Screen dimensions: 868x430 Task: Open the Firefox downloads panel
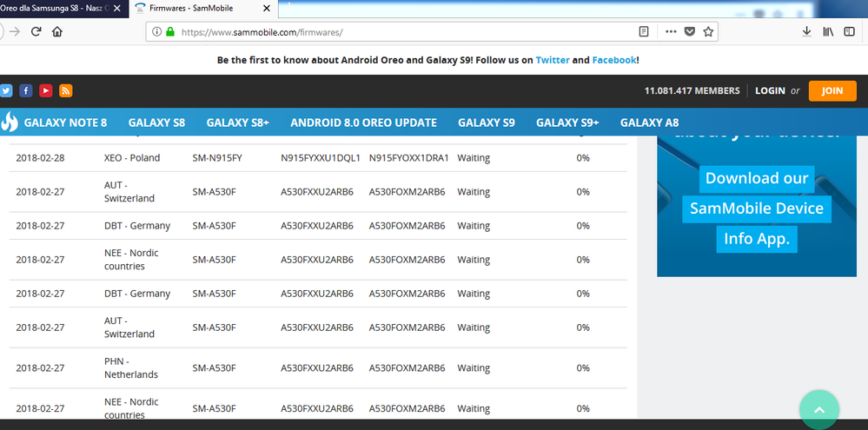pyautogui.click(x=806, y=31)
